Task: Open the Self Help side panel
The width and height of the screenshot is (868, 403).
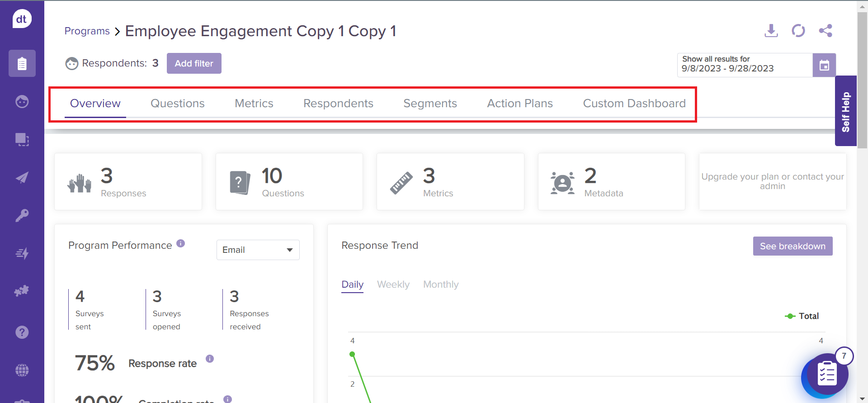Action: pos(845,111)
